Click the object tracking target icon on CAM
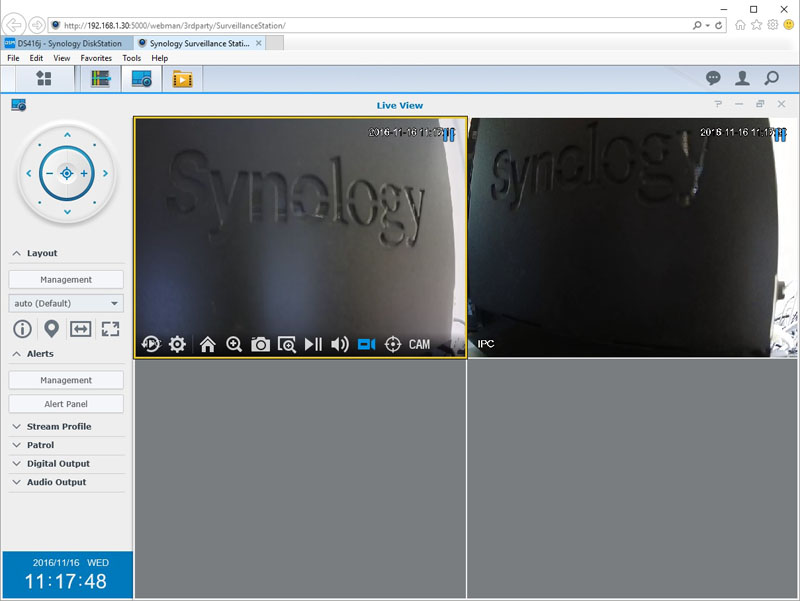The height and width of the screenshot is (601, 800). [x=392, y=344]
